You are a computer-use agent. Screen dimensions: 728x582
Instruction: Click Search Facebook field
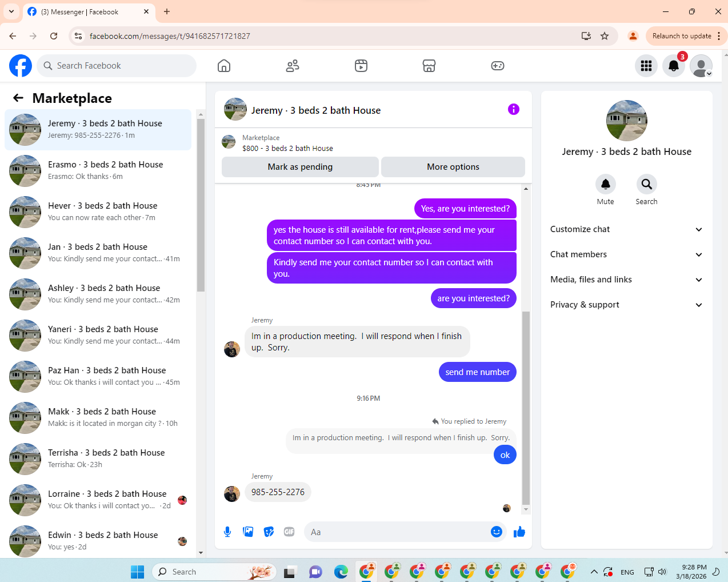point(117,66)
